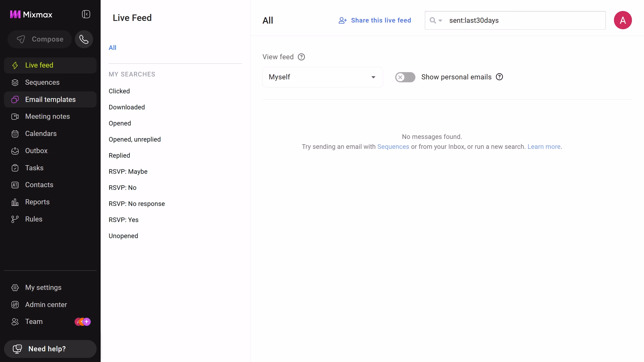Click the Sequences stack icon
The width and height of the screenshot is (644, 362).
click(x=15, y=83)
